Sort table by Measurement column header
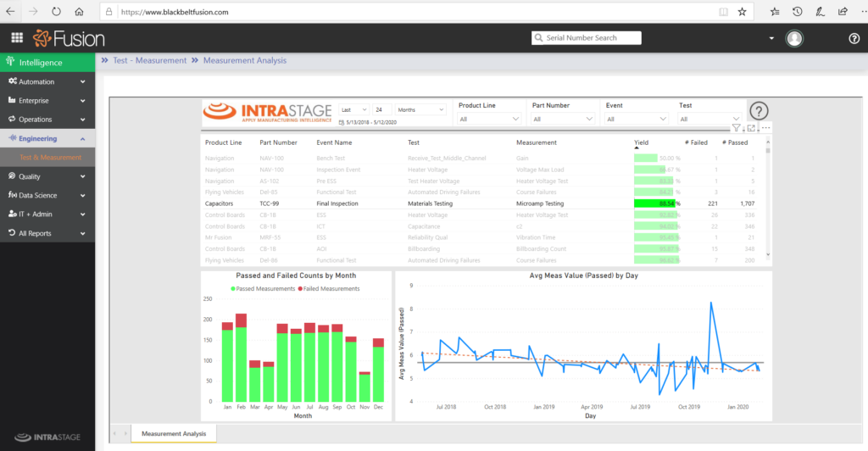 537,142
